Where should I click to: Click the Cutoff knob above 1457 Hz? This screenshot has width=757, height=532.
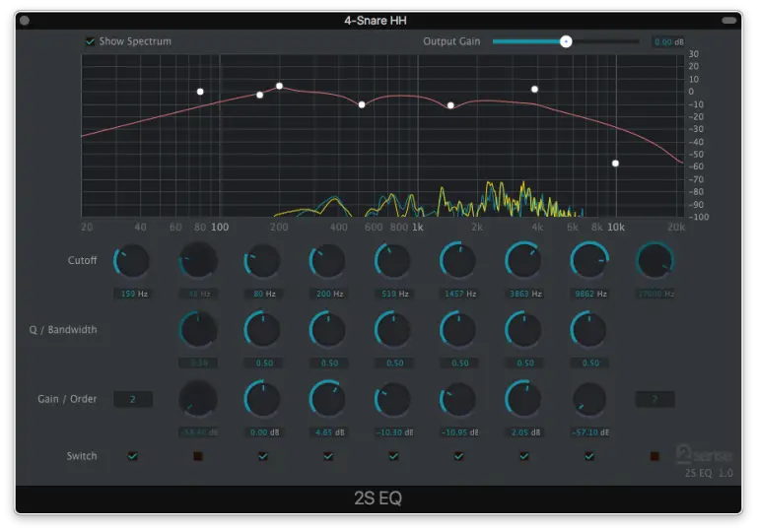457,261
